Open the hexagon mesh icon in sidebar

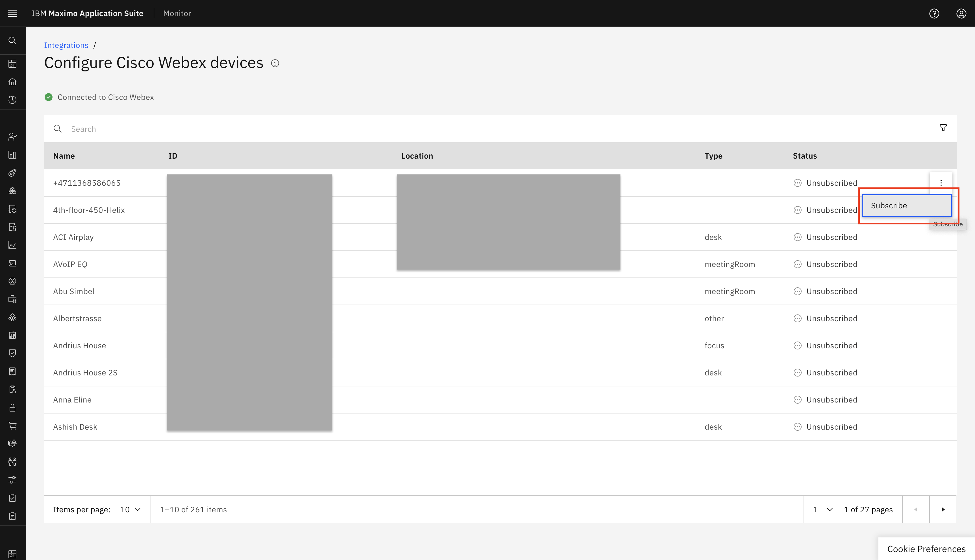point(12,281)
